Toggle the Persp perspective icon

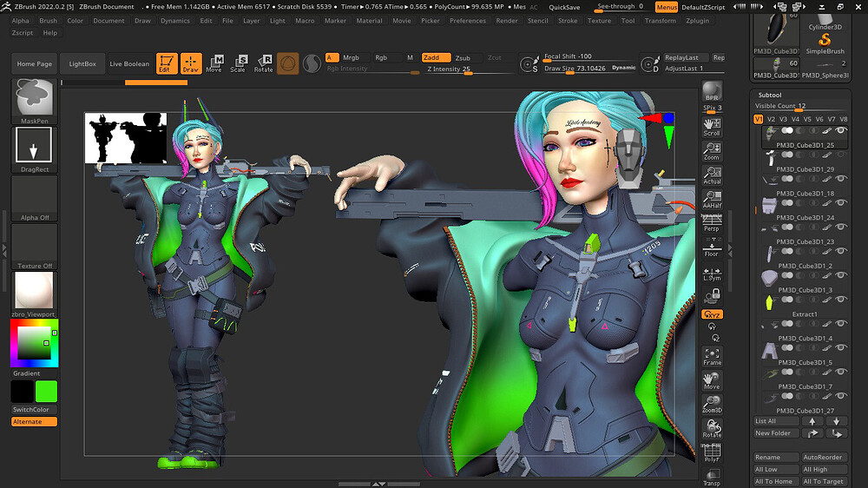click(x=712, y=223)
